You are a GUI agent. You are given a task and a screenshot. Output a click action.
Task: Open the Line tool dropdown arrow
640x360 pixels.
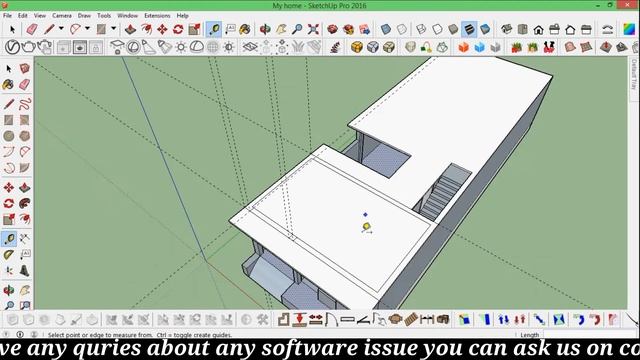click(x=61, y=29)
